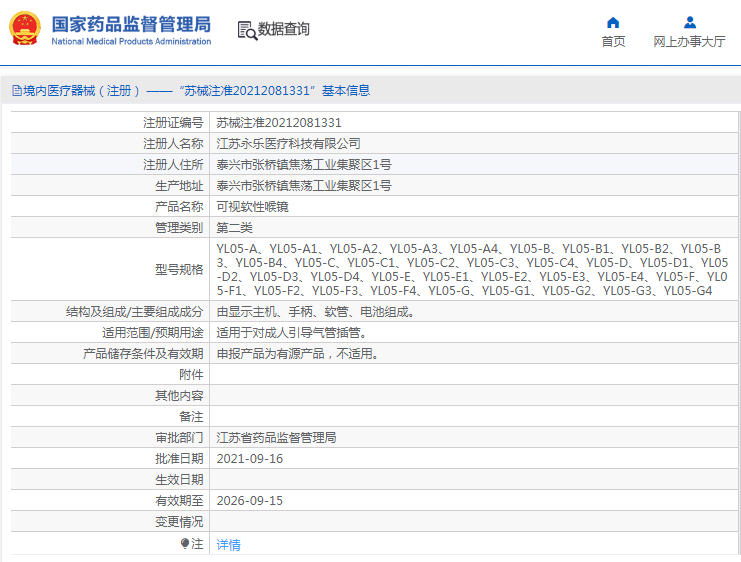Click the 有效期至 row label
The width and height of the screenshot is (741, 562).
tap(179, 501)
